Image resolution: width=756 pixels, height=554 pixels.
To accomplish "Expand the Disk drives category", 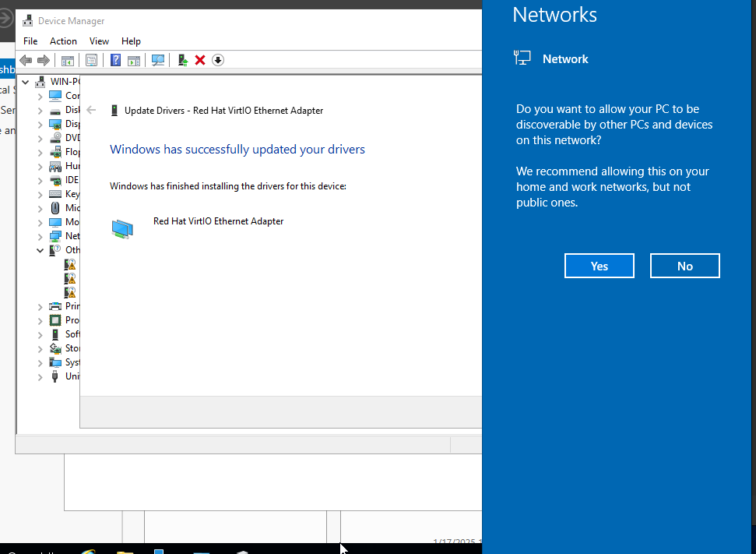I will 40,111.
